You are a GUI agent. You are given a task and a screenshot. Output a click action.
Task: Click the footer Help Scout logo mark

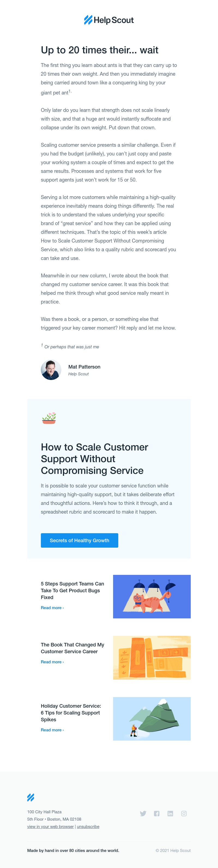pyautogui.click(x=31, y=797)
